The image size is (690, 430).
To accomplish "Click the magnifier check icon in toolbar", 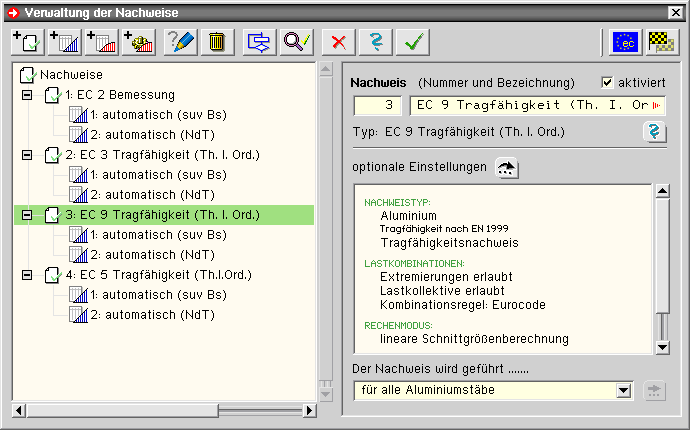I will (296, 41).
